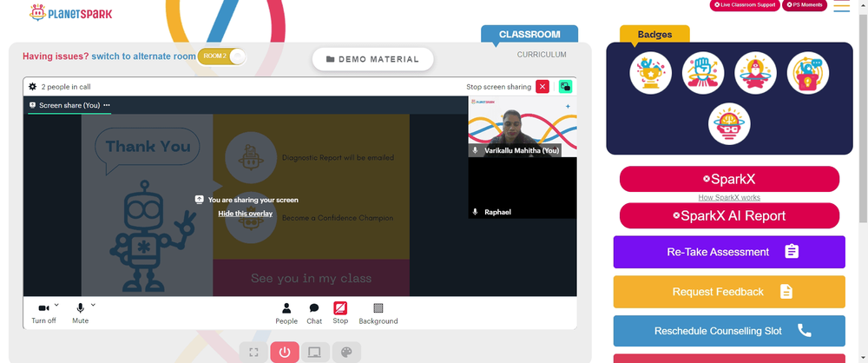Click Raphael participant tile
This screenshot has height=363, width=868.
523,188
